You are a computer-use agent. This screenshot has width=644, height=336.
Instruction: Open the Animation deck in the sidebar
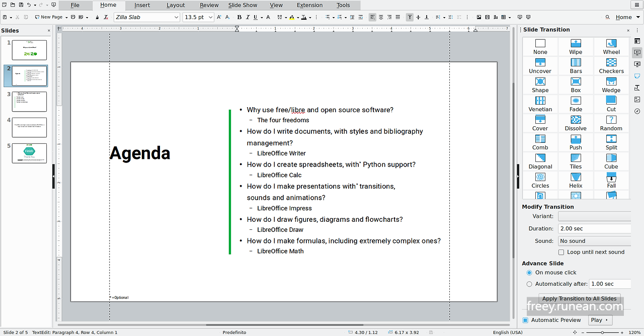[637, 64]
